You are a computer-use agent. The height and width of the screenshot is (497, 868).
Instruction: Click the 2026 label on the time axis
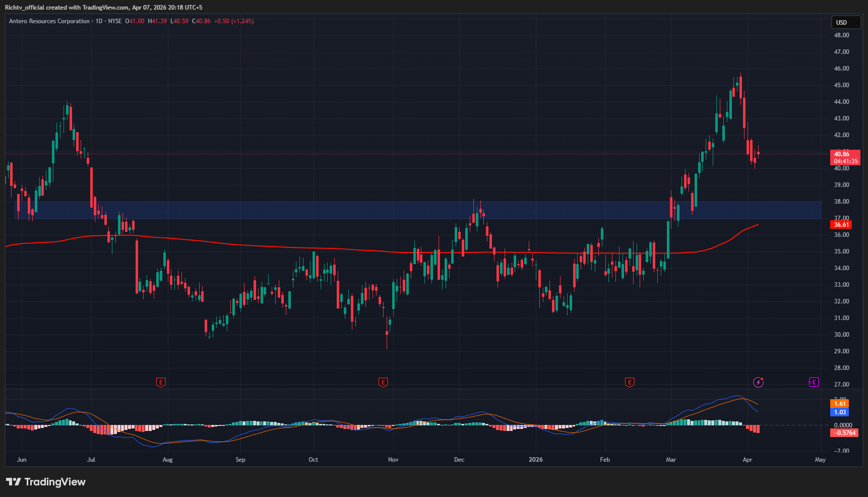[535, 460]
